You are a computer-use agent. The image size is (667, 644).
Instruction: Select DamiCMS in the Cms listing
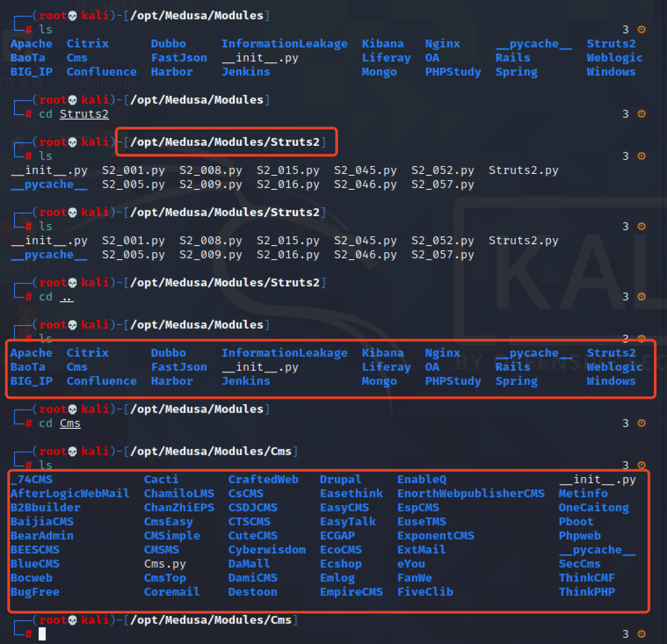tap(253, 578)
